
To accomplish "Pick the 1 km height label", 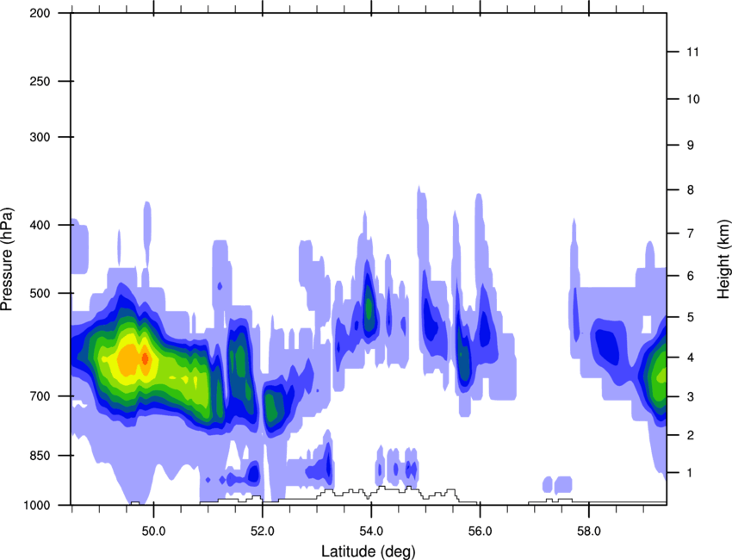I will 690,473.
